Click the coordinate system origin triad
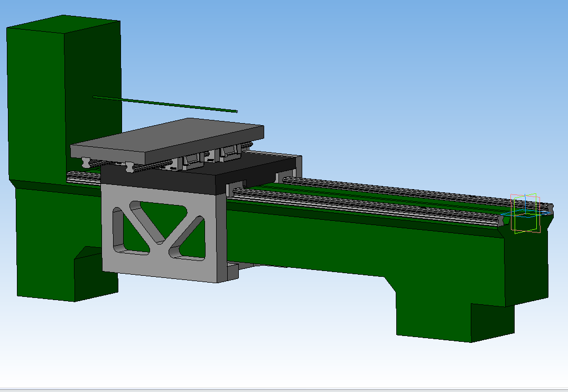 point(525,213)
